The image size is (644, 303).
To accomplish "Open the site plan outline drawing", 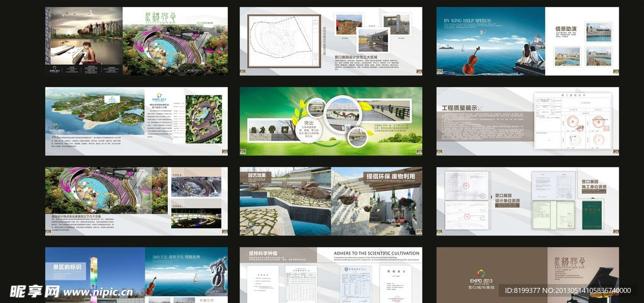I will 284,40.
